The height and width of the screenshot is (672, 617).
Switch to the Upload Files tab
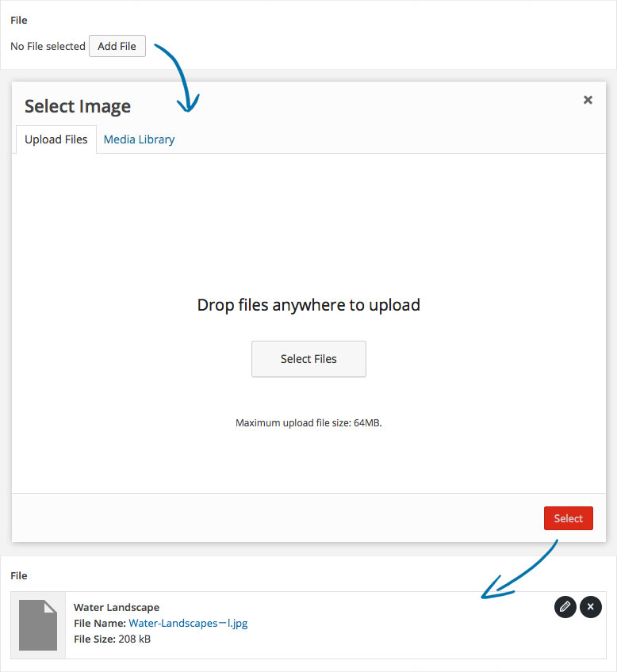[x=56, y=139]
